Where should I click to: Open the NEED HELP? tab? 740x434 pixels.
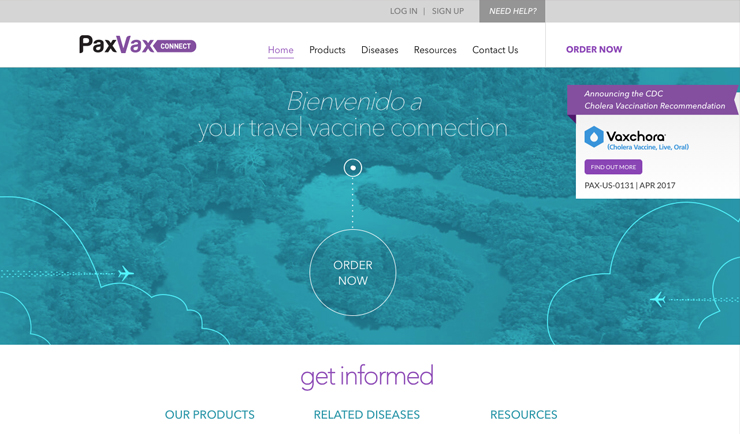[512, 11]
